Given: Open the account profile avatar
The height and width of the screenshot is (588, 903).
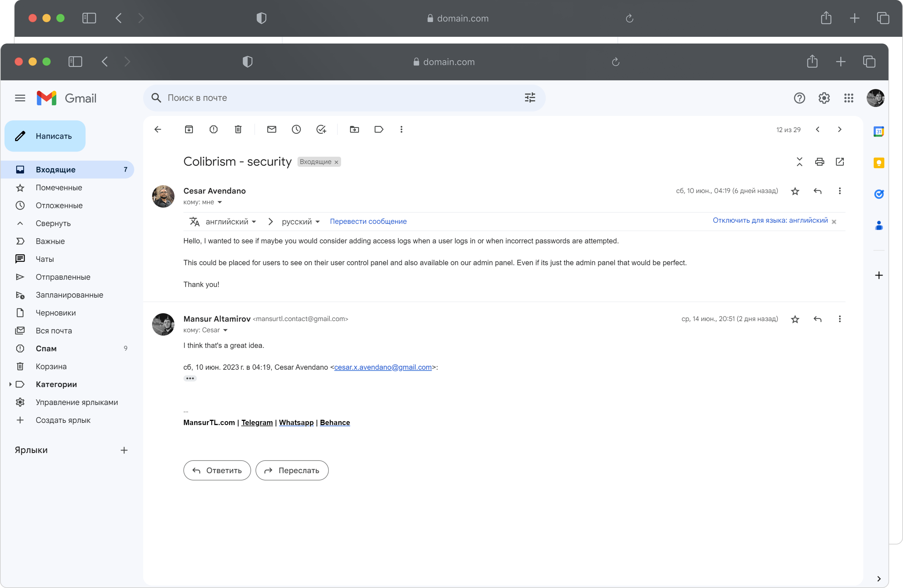Looking at the screenshot, I should point(875,98).
